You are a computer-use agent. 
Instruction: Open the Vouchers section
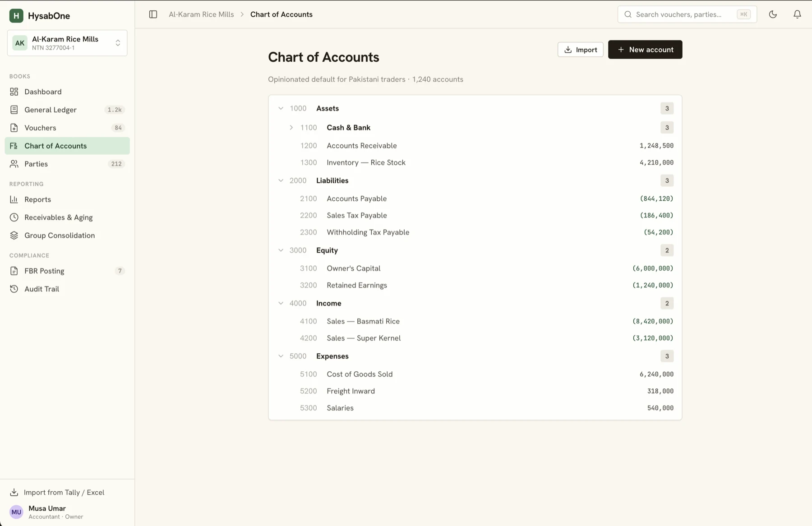click(x=67, y=128)
